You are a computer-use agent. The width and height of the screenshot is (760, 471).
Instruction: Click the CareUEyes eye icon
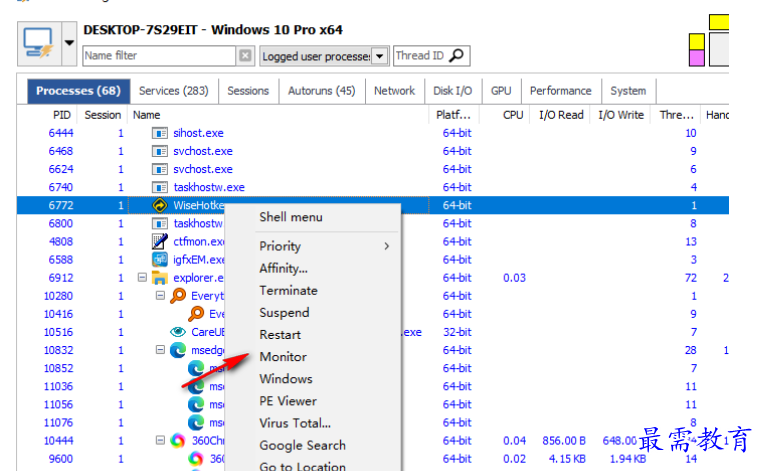(x=178, y=332)
